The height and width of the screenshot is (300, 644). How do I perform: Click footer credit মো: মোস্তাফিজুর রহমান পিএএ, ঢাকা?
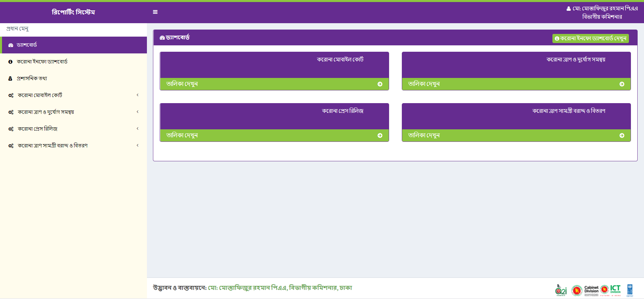(280, 288)
